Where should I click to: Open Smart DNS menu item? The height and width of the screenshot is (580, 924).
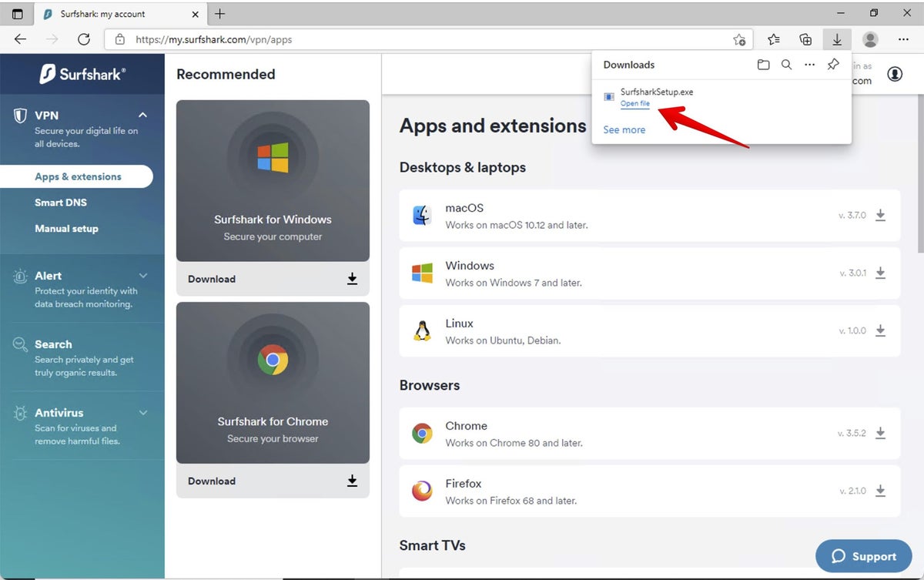coord(61,203)
